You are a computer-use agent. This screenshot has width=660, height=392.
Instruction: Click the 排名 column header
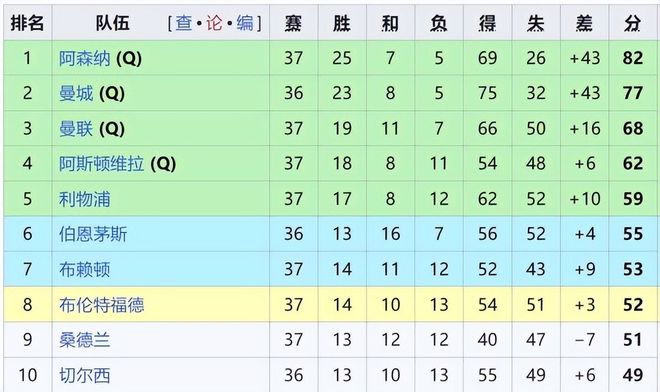coord(27,23)
